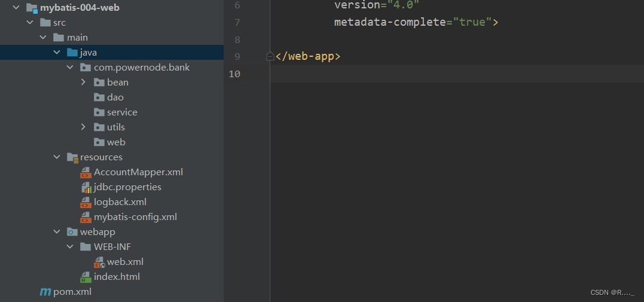Collapse the resources folder chevron
The image size is (644, 302).
[56, 157]
